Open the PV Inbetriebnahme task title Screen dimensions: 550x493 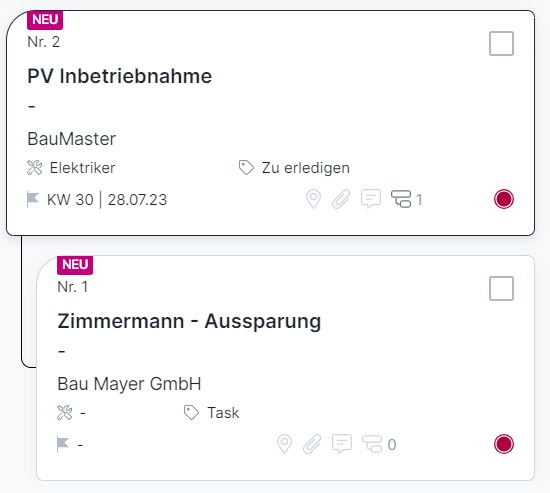(x=120, y=76)
